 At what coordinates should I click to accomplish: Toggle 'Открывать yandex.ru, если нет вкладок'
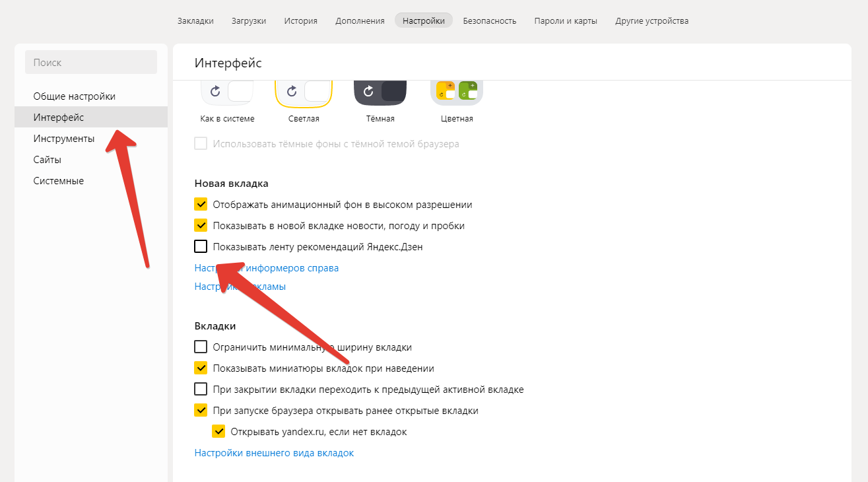coord(219,432)
